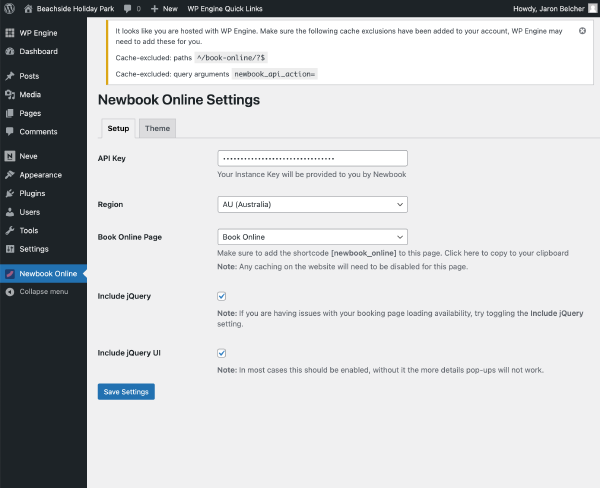600x488 pixels.
Task: Open the Users menu label
Action: [x=30, y=212]
